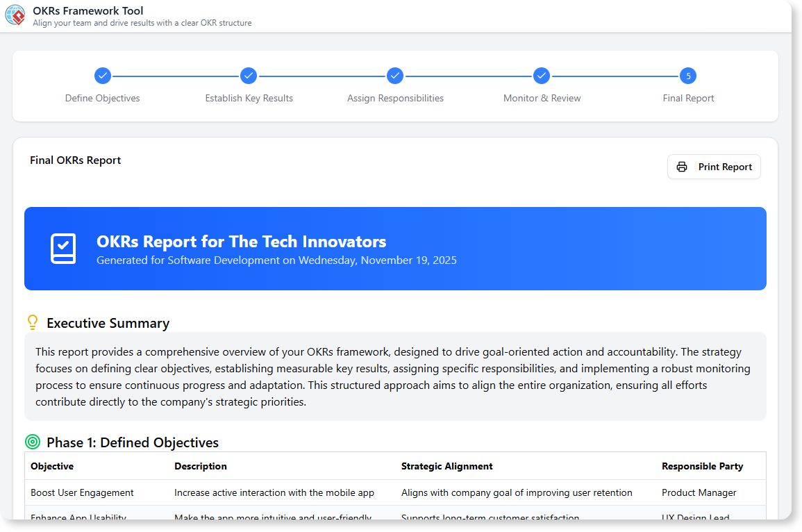The image size is (802, 532).
Task: Click the target icon next to Phase 1
Action: coord(33,442)
